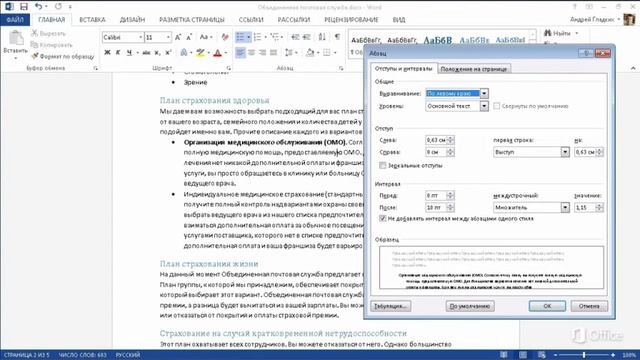Open the font size 11 dropdown

point(168,37)
